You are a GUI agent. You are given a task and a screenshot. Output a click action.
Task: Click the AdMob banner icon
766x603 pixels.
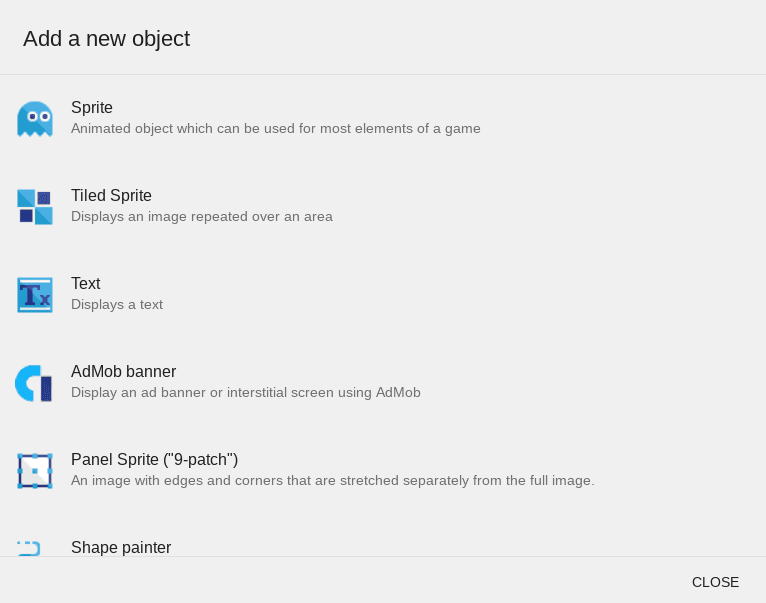coord(34,383)
